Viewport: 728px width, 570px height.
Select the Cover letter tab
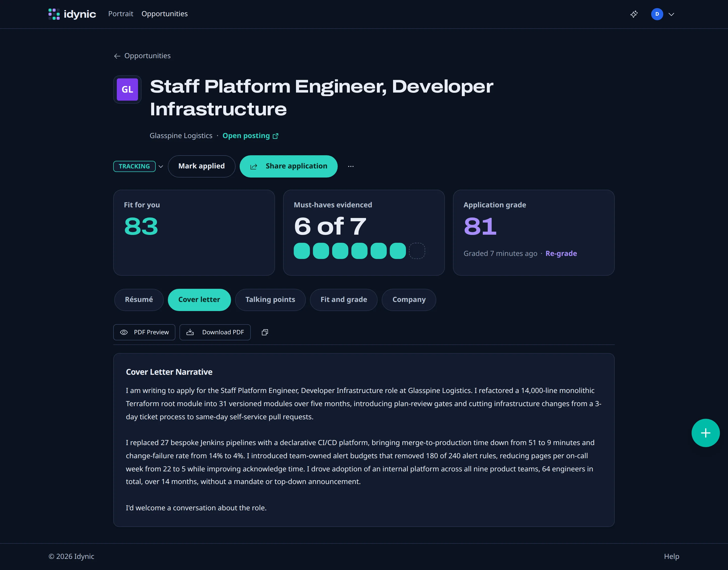pos(199,300)
